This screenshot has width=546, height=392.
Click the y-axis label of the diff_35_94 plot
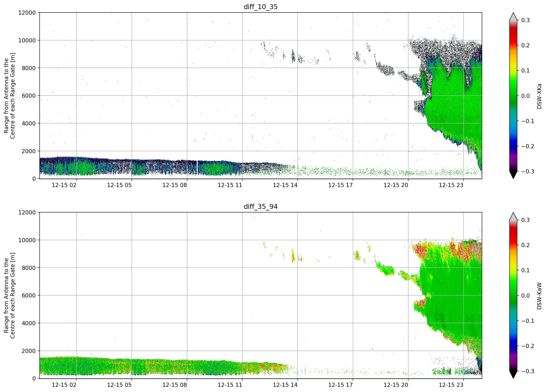[x=9, y=295]
